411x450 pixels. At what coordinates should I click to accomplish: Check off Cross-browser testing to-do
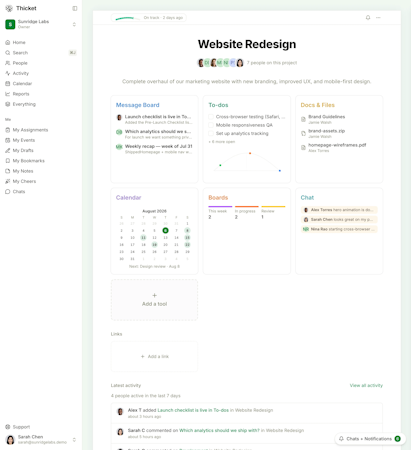coord(211,117)
